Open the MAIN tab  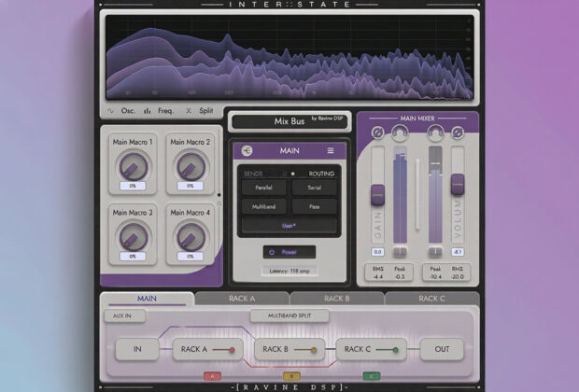(x=147, y=299)
